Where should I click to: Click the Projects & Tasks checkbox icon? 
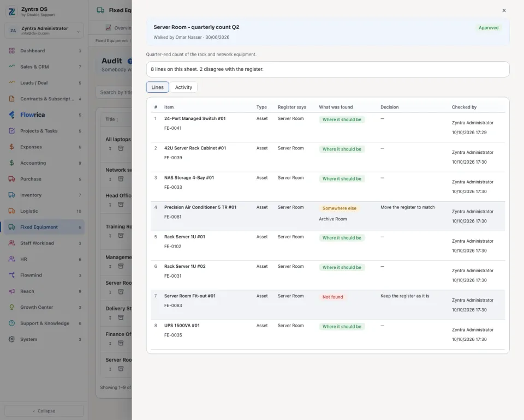coord(11,131)
